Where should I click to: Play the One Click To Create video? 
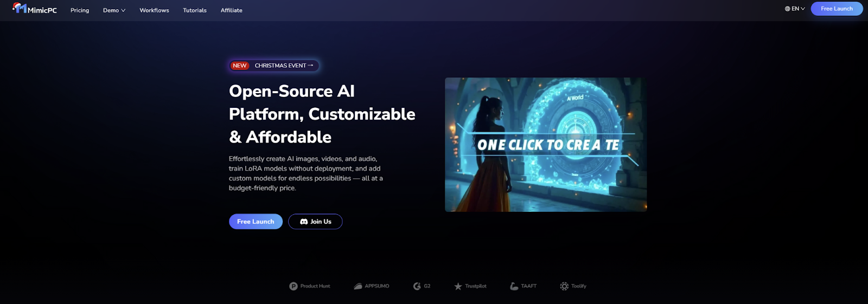pos(546,145)
